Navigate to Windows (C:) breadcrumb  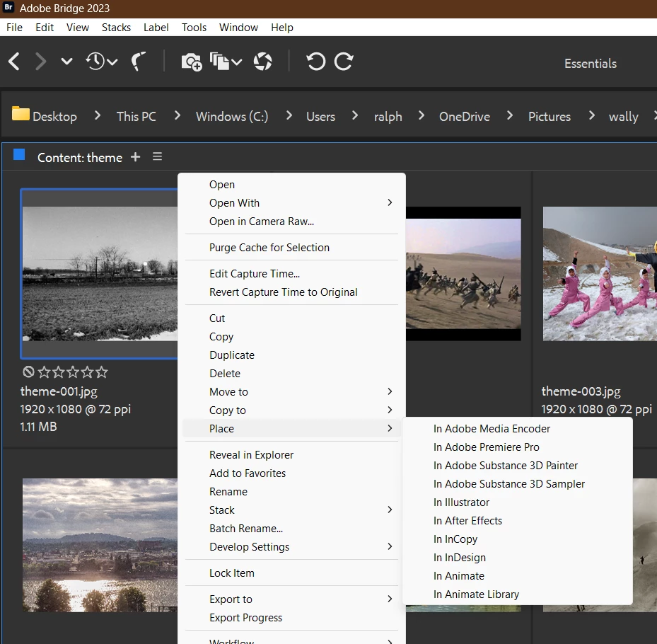coord(232,117)
